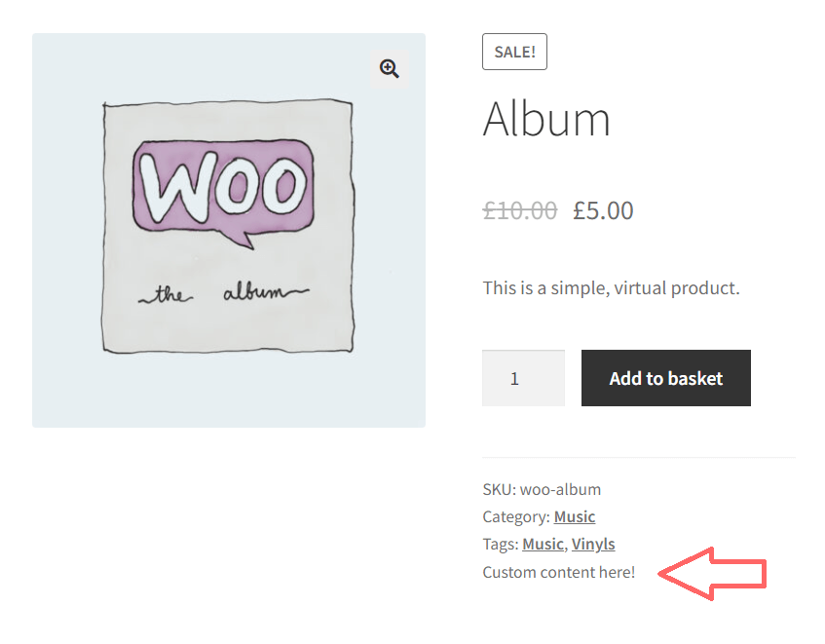Screen dimensions: 825x644
Task: Click the discounted £5.00 price
Action: coord(603,209)
